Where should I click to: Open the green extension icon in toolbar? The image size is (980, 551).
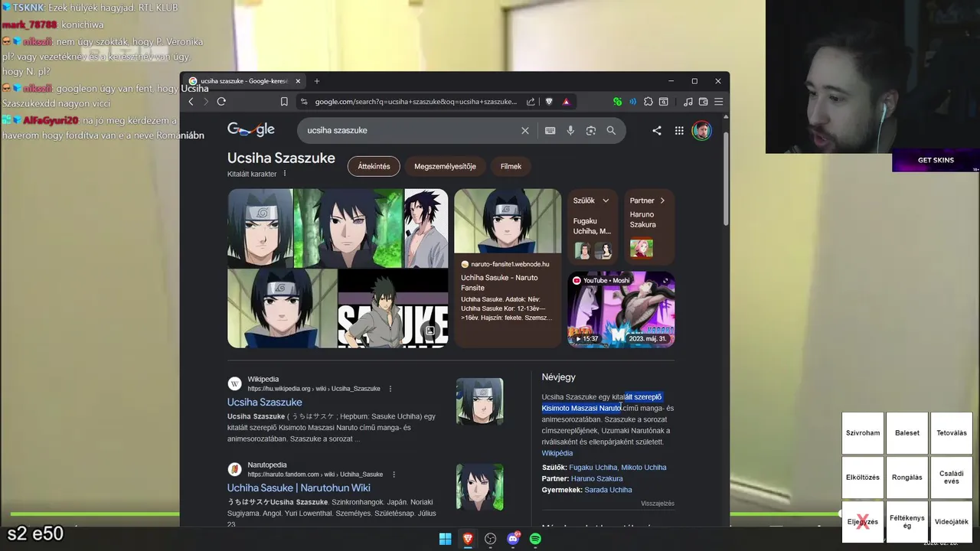click(x=617, y=102)
